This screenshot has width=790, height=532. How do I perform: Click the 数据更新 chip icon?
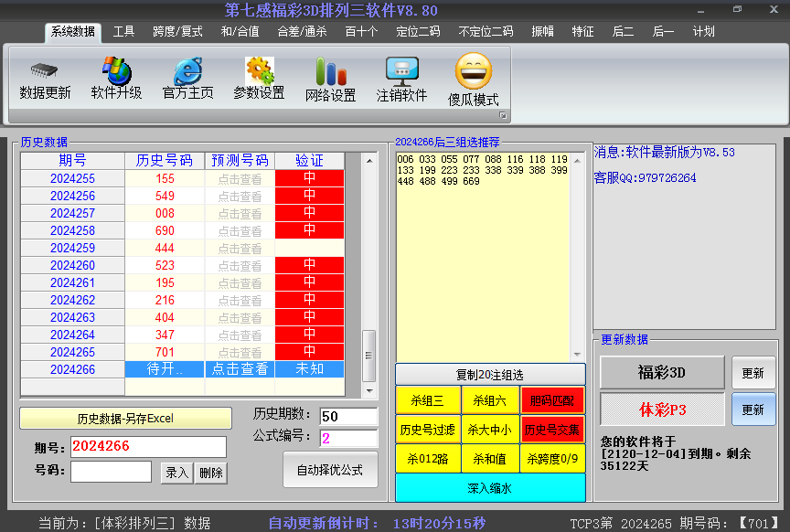click(x=44, y=70)
